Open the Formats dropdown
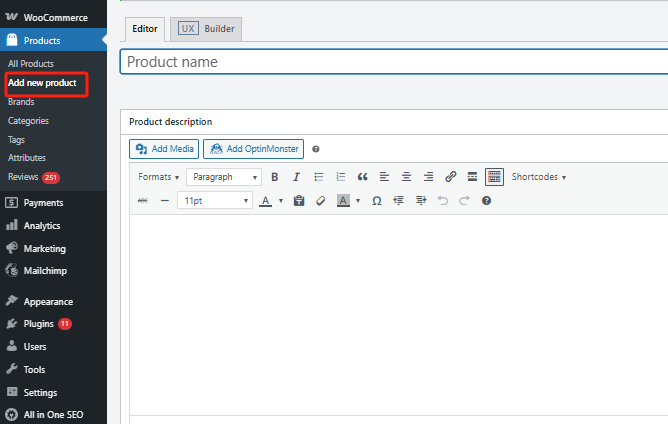Screen dimensions: 668x424 tap(158, 177)
